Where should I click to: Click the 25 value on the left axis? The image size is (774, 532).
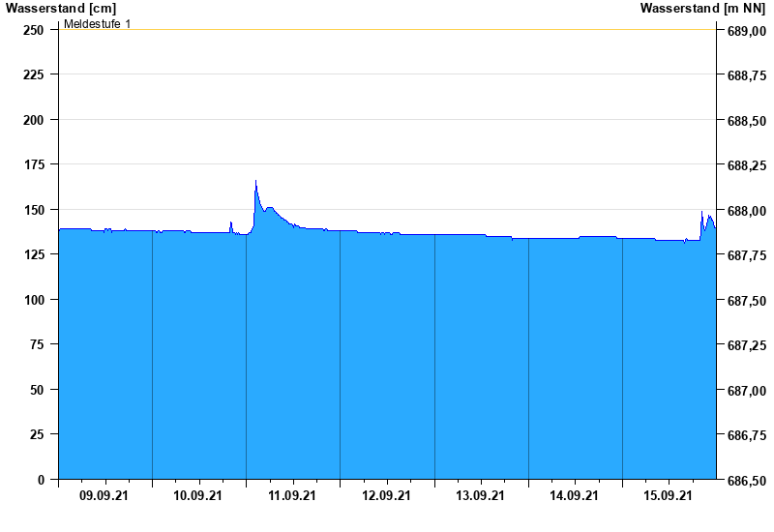click(37, 433)
